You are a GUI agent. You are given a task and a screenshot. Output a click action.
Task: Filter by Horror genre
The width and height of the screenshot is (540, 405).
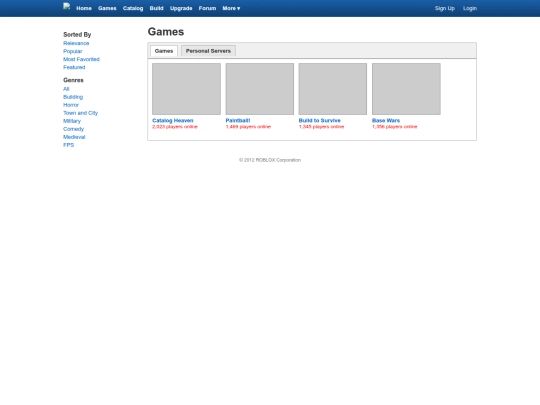click(71, 105)
